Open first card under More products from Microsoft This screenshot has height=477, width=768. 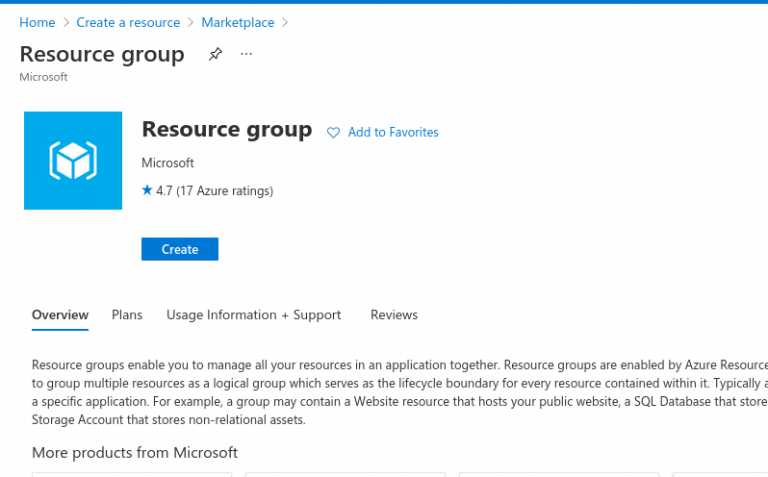[x=132, y=474]
